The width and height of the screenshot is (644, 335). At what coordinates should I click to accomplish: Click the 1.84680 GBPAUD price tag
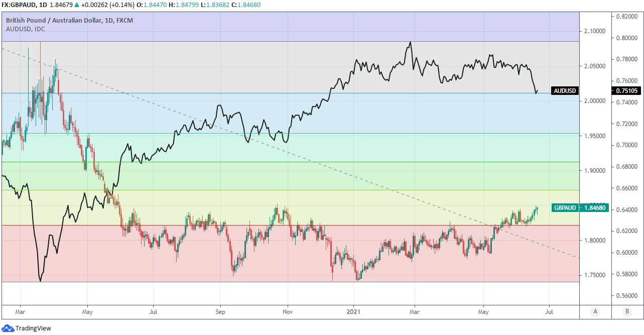click(x=594, y=207)
